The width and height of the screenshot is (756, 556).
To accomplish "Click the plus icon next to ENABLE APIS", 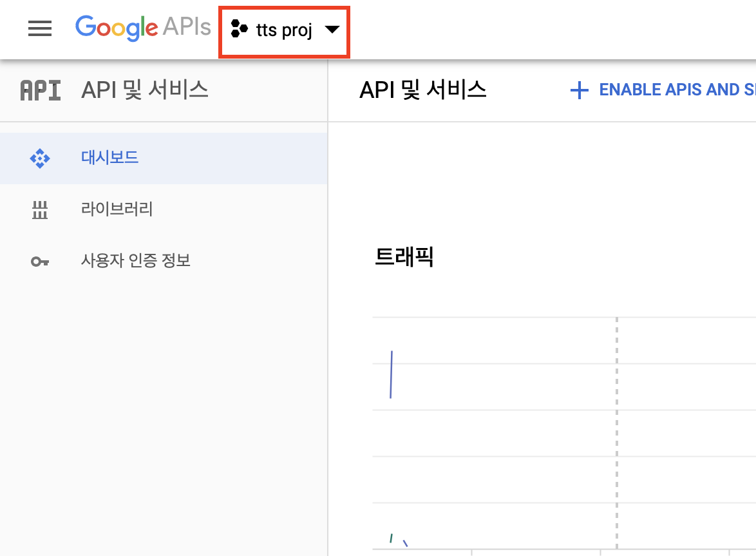I will pyautogui.click(x=579, y=90).
